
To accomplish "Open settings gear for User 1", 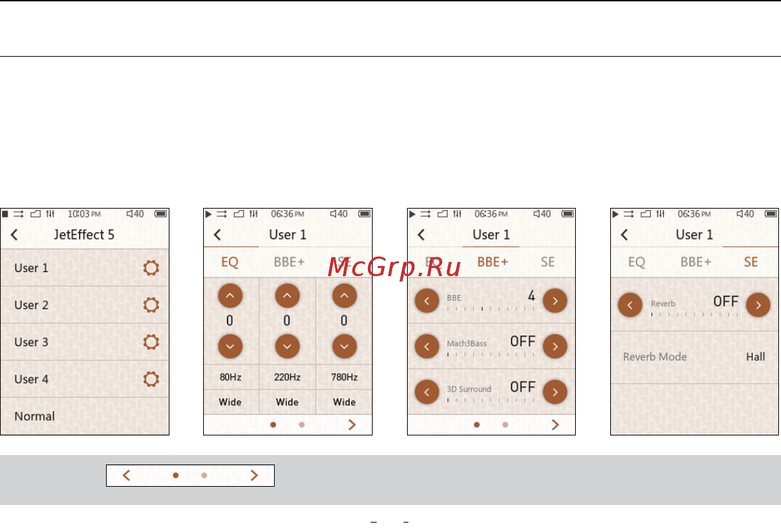I will click(x=151, y=268).
